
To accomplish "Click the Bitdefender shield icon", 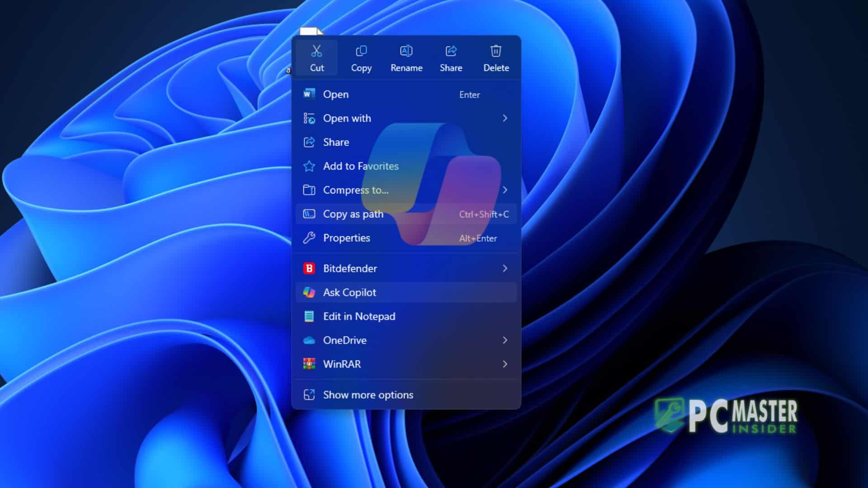I will pyautogui.click(x=309, y=268).
